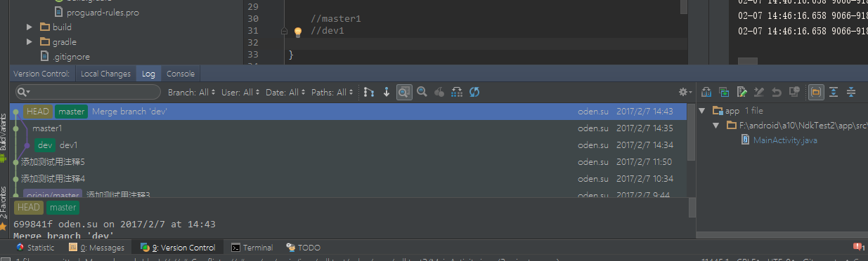The height and width of the screenshot is (261, 868).
Task: Click the revert selected changes icon
Action: 777,92
